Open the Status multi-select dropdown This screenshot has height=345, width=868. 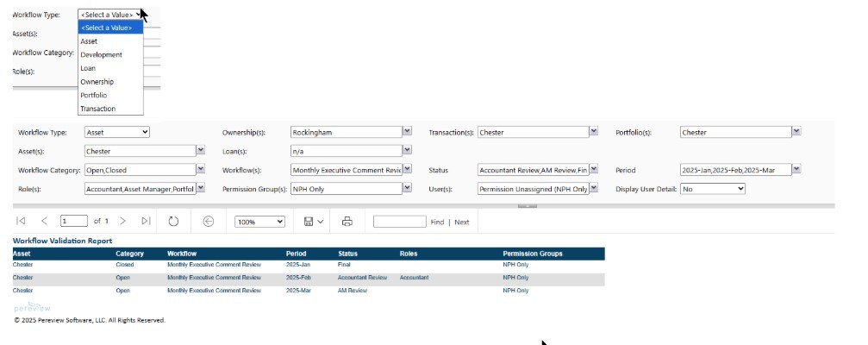coord(593,170)
